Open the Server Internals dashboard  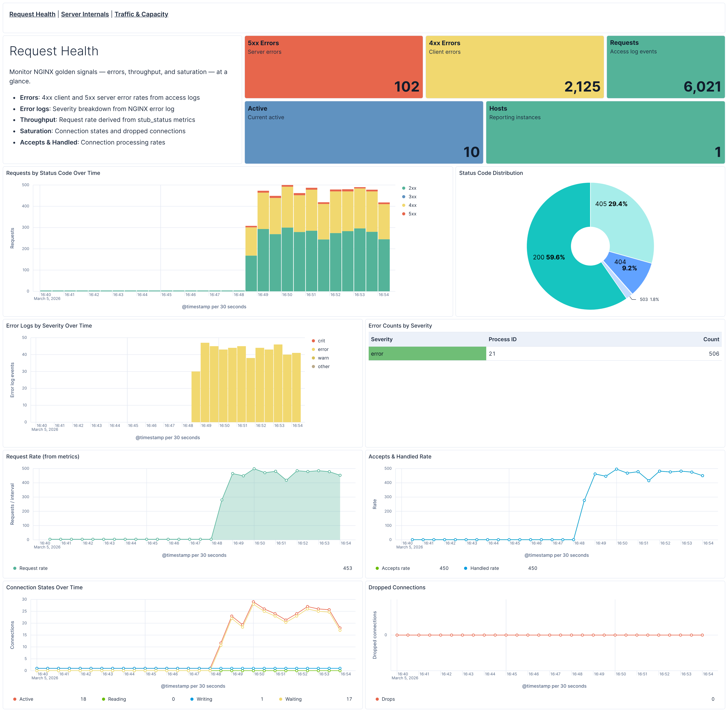(x=84, y=14)
